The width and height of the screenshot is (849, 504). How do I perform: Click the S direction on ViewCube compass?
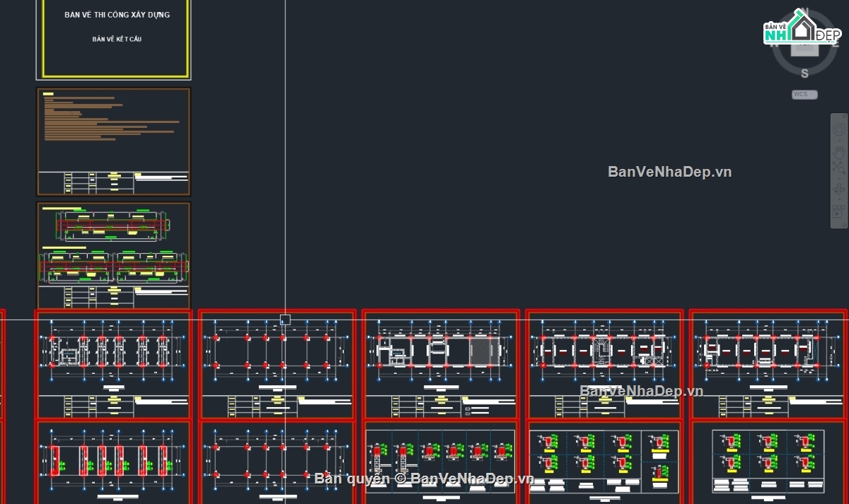pos(804,73)
